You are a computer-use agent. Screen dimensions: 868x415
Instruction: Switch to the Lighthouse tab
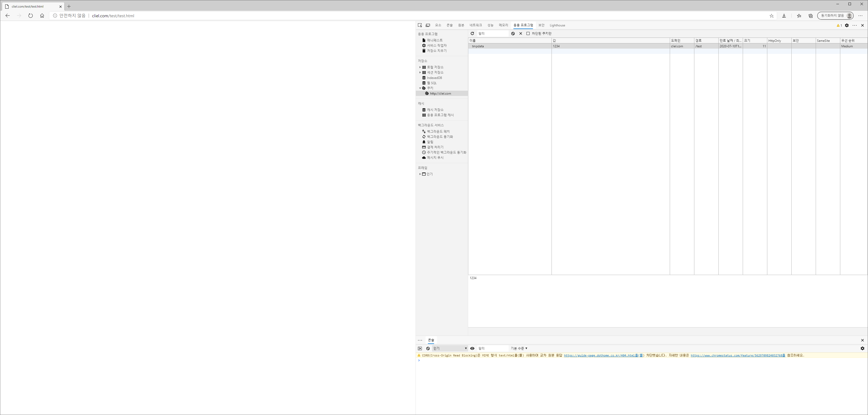coord(557,25)
